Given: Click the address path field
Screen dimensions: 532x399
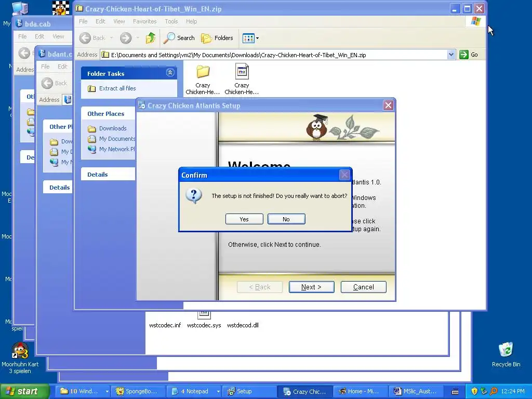Looking at the screenshot, I should tap(278, 55).
